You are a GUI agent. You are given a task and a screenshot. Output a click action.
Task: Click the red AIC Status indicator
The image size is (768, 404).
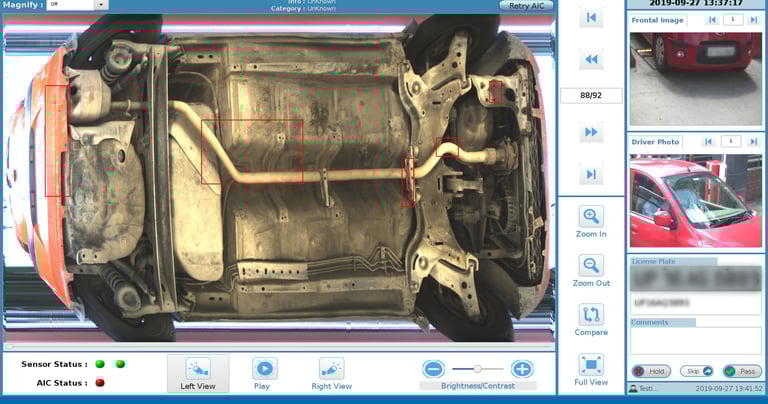point(100,382)
